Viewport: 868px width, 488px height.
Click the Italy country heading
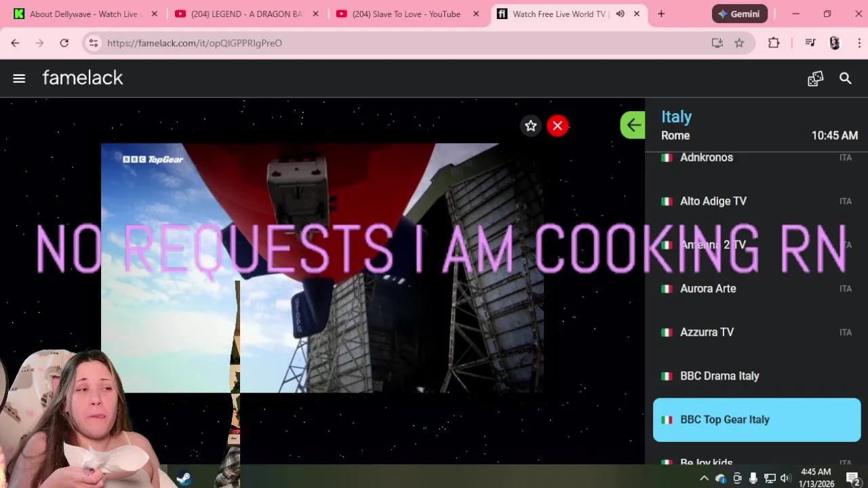click(x=676, y=117)
